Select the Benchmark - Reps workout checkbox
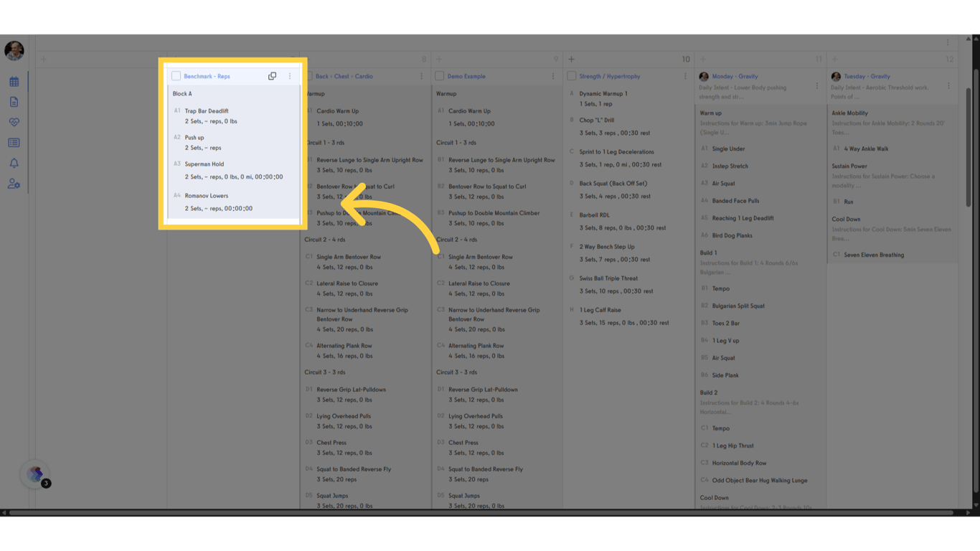The width and height of the screenshot is (980, 551). coord(176,76)
